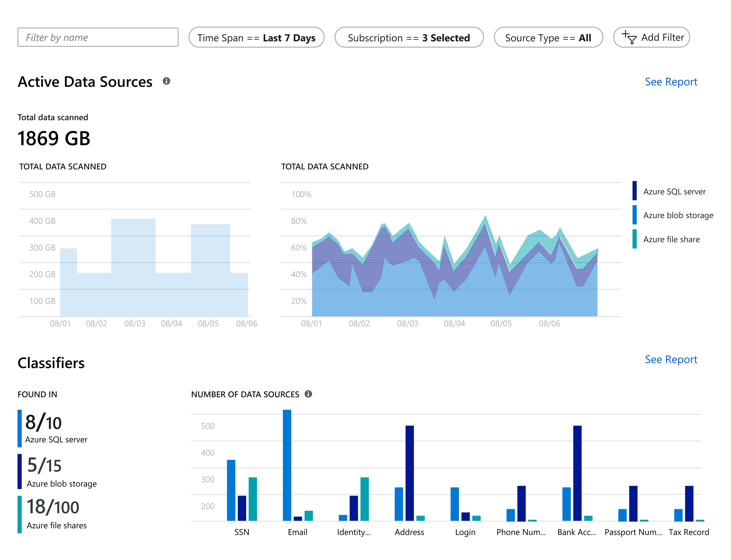Click the SSN category label
This screenshot has width=731, height=560.
pos(242,532)
